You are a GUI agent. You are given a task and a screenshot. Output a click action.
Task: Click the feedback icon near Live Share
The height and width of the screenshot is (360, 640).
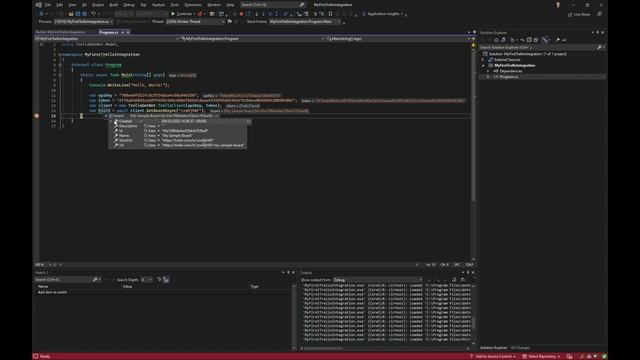[600, 14]
